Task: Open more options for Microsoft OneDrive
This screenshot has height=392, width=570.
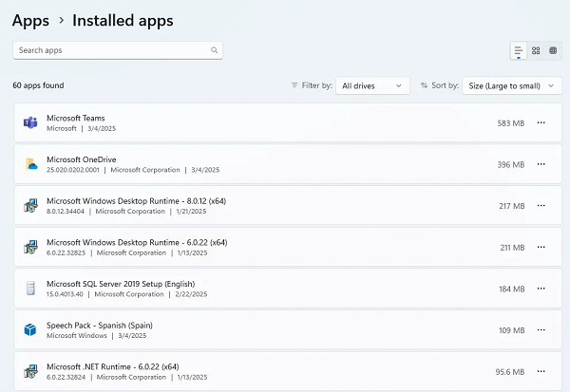Action: pos(541,164)
